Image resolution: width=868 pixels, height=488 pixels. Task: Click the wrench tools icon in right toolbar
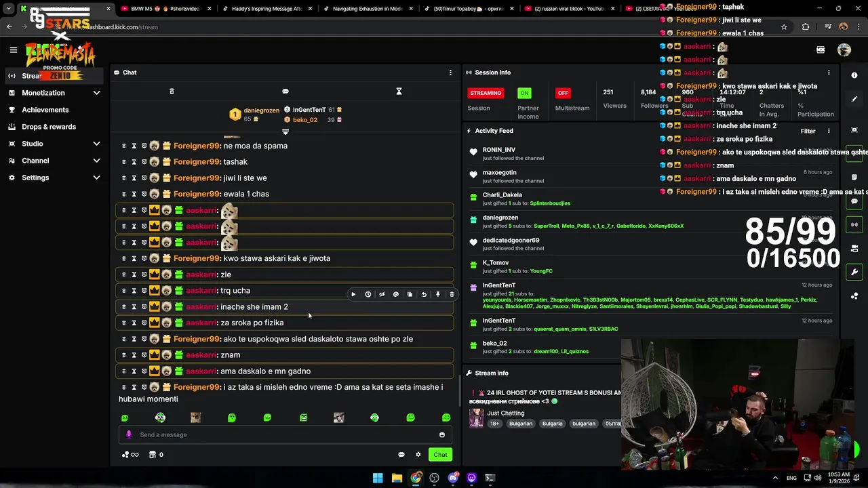click(x=854, y=272)
